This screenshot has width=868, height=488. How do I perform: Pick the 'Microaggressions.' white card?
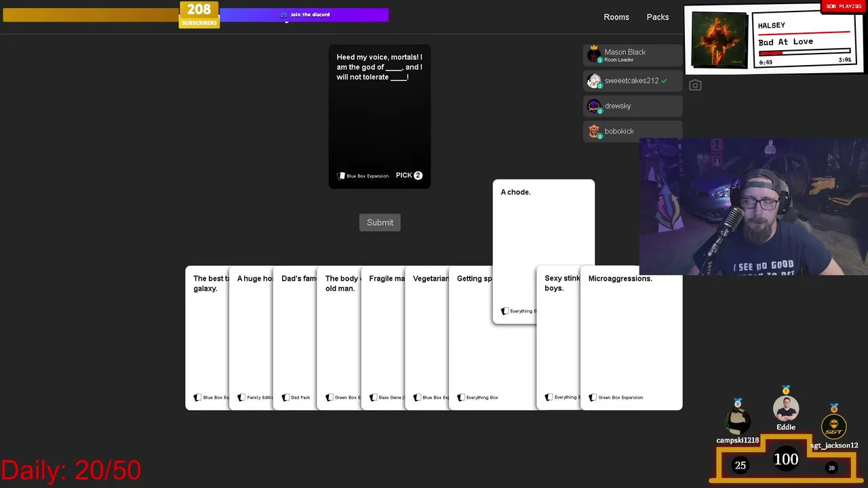(631, 338)
